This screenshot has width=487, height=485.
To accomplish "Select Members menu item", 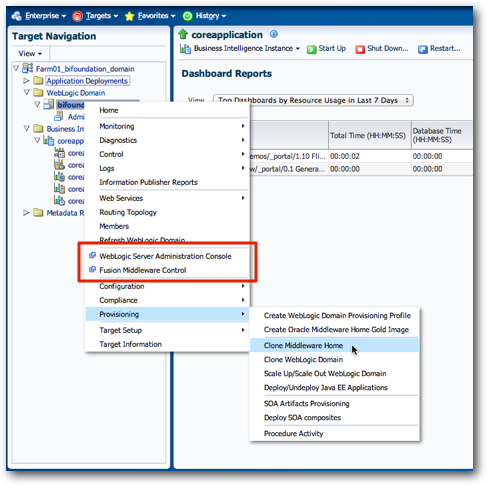I will (167, 226).
